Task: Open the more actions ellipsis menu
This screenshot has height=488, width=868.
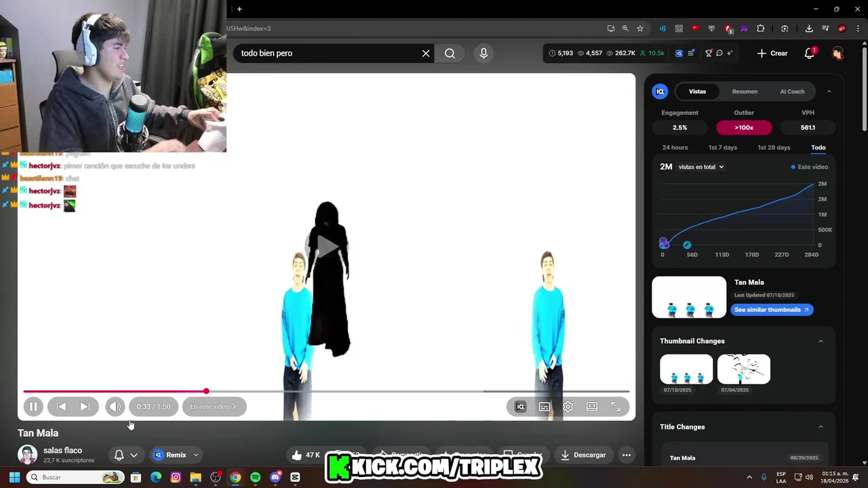Action: tap(627, 455)
